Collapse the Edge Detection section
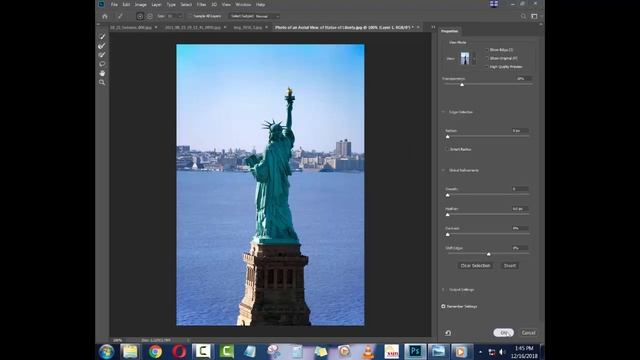 (444, 112)
